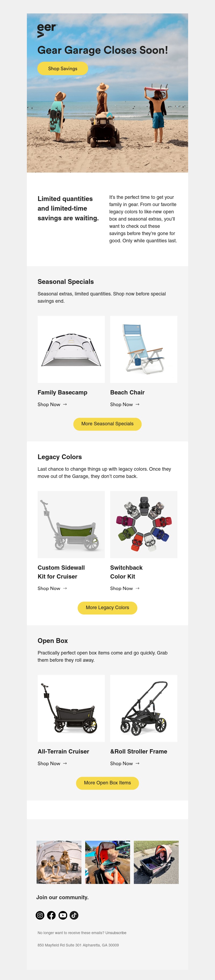Click Shop Now under Family Basecamp
Screen dimensions: 215x980
click(x=52, y=404)
